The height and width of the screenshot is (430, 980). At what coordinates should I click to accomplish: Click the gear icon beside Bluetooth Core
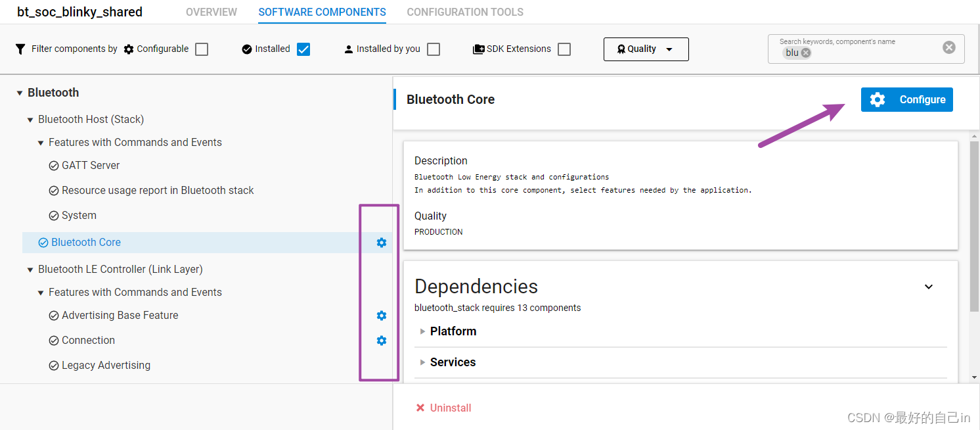click(382, 243)
